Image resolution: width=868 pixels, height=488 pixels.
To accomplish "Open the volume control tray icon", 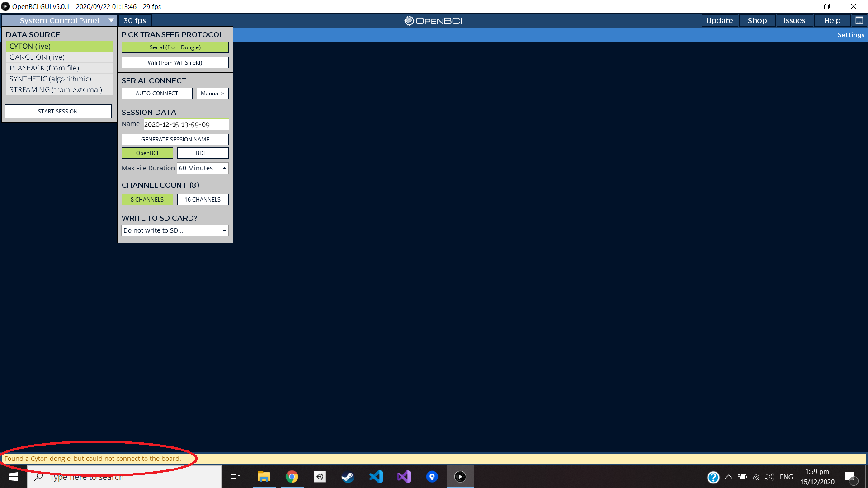I will [x=769, y=477].
